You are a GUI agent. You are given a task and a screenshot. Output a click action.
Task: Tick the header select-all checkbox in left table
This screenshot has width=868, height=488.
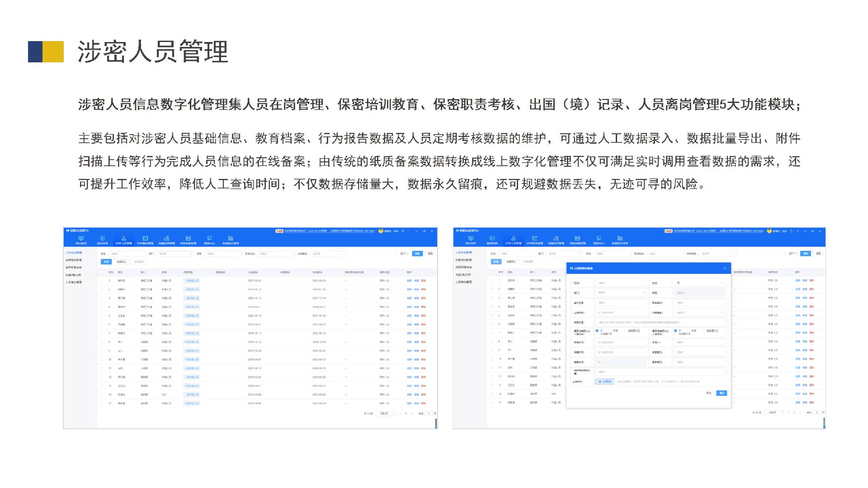pyautogui.click(x=102, y=272)
